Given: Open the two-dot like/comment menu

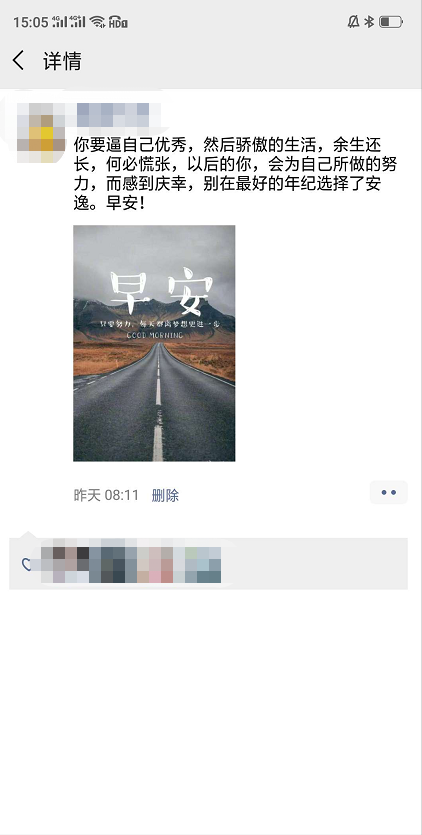Looking at the screenshot, I should pos(389,493).
